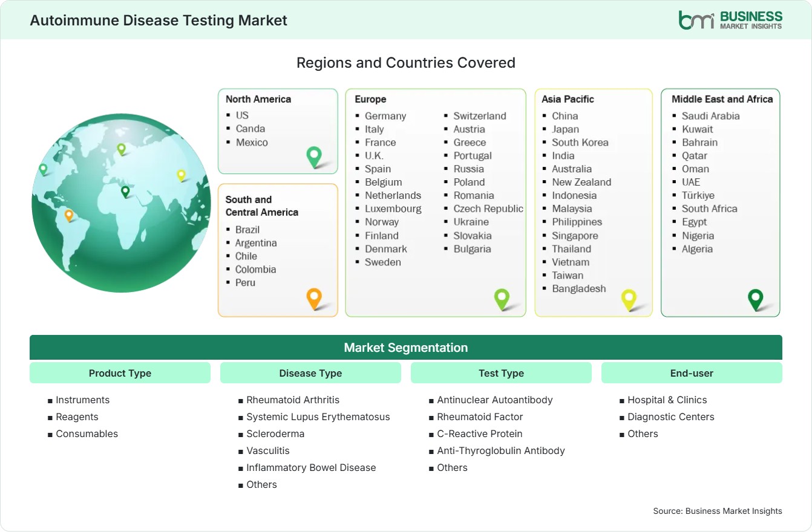This screenshot has height=532, width=812.
Task: Select the End-user segment header
Action: [x=692, y=373]
